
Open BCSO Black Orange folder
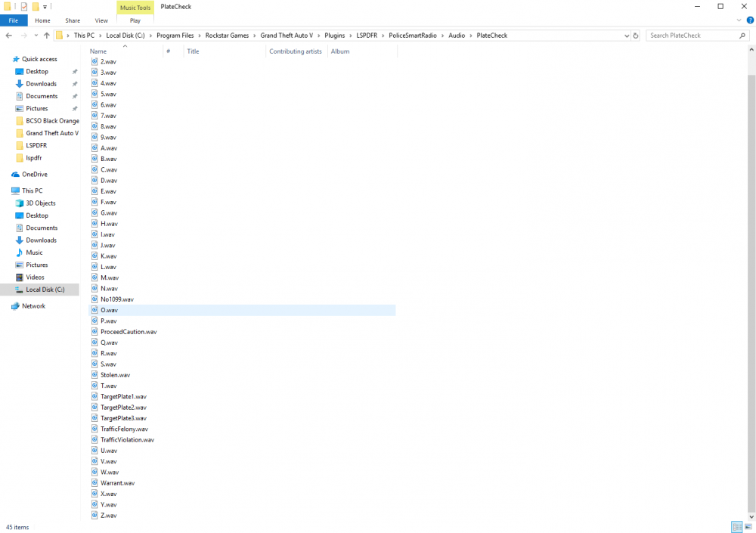click(52, 121)
